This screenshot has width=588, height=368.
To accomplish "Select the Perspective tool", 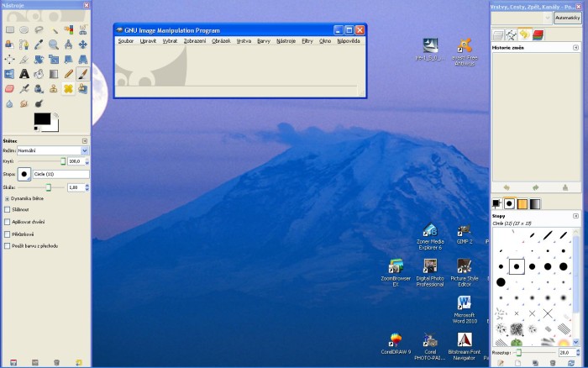I will click(83, 60).
